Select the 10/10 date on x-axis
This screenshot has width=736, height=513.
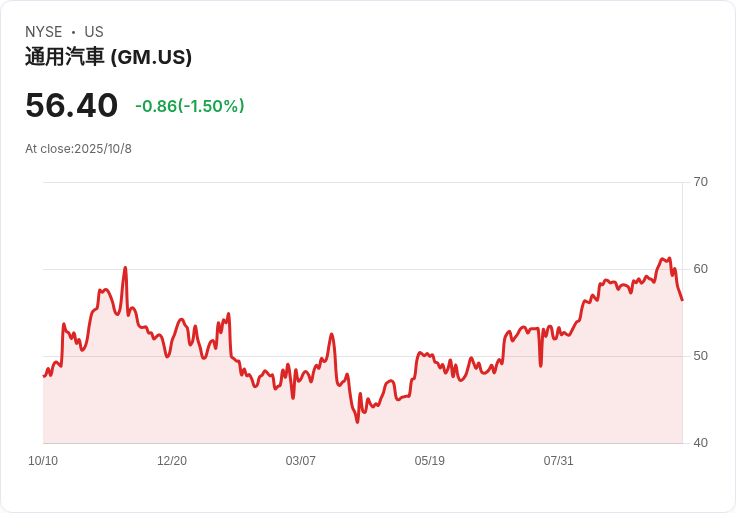(43, 461)
